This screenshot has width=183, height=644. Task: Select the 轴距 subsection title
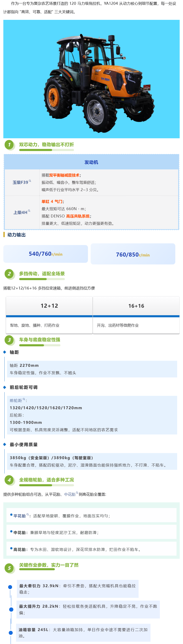click(14, 352)
